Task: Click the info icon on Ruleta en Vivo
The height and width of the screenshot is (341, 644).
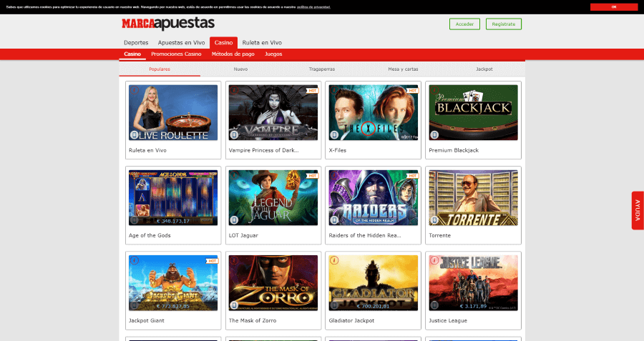Action: pyautogui.click(x=135, y=90)
